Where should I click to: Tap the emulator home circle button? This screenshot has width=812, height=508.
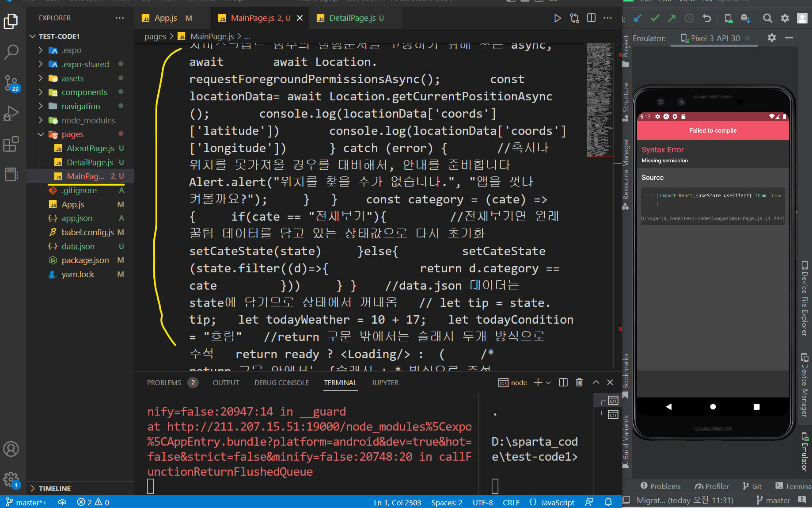point(713,407)
